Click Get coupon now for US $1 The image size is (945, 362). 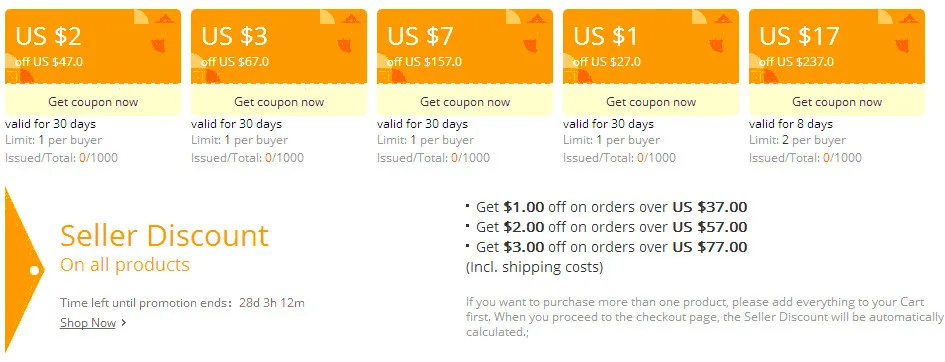[x=651, y=102]
